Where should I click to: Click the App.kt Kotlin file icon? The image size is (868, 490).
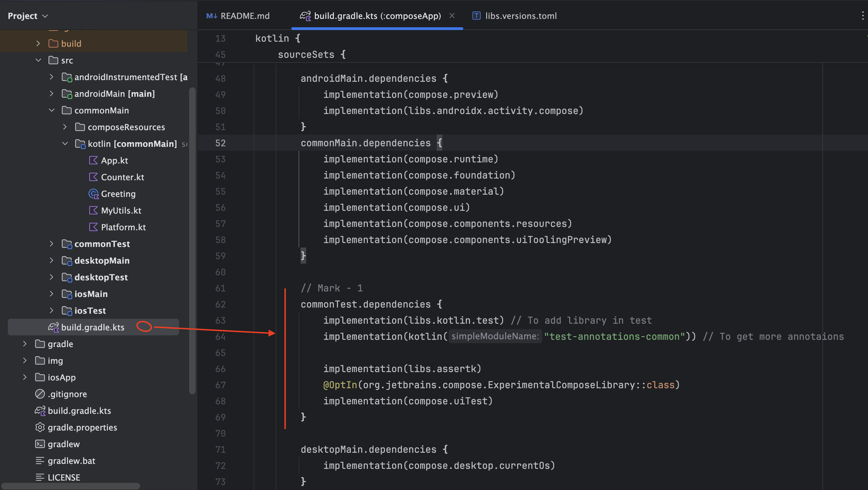93,160
